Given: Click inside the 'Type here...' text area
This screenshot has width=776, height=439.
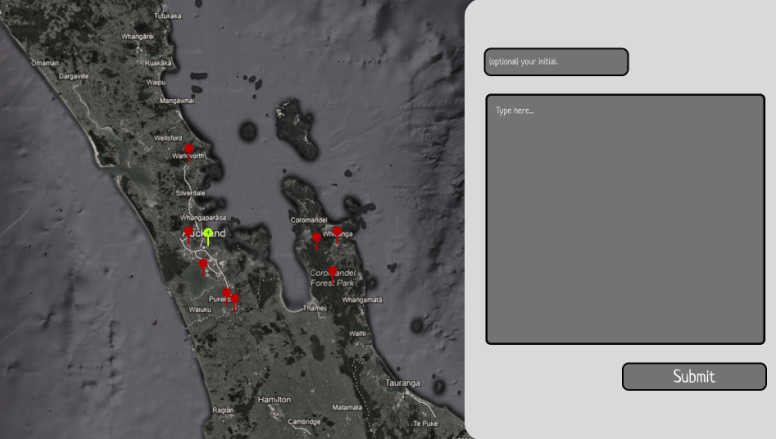Looking at the screenshot, I should coord(625,219).
